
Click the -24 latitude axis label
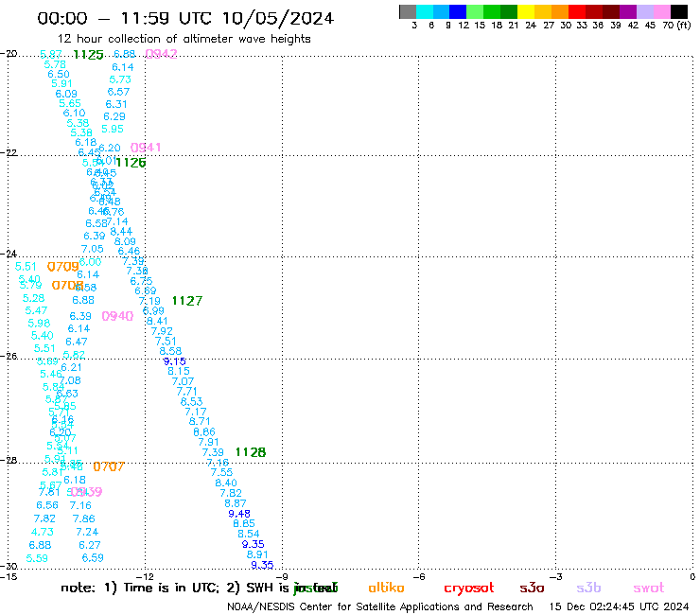[9, 254]
